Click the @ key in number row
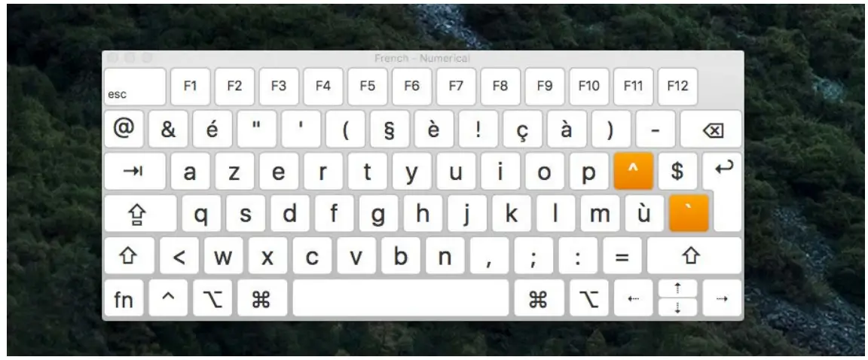This screenshot has height=360, width=868. pyautogui.click(x=124, y=130)
